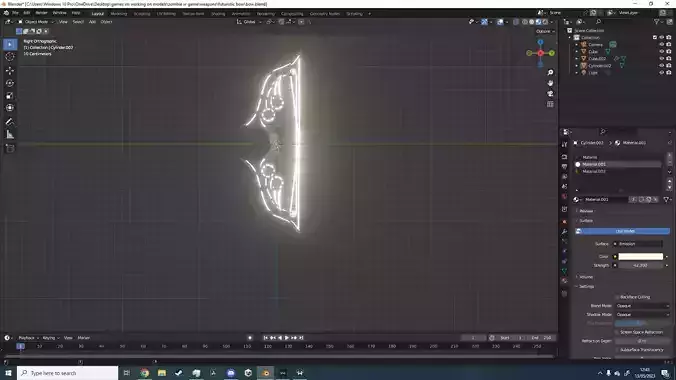
Task: Hide Camera with its eye icon
Action: [662, 44]
